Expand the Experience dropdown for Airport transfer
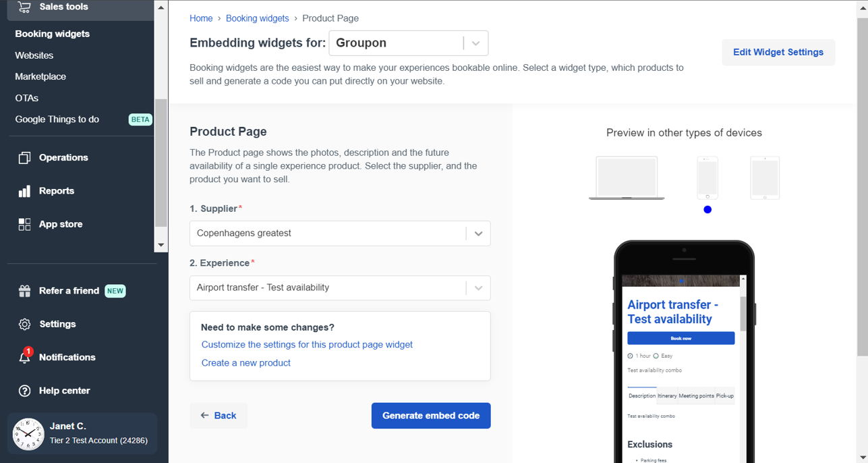This screenshot has height=463, width=868. point(478,288)
